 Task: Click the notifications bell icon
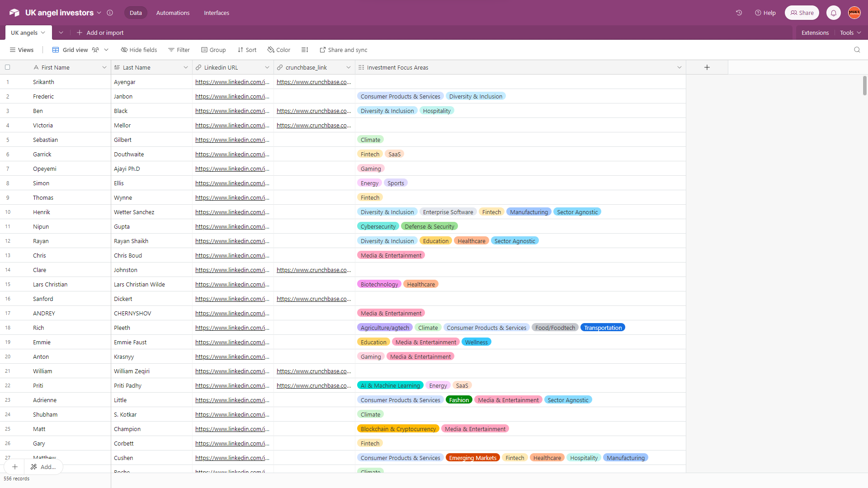click(x=833, y=13)
